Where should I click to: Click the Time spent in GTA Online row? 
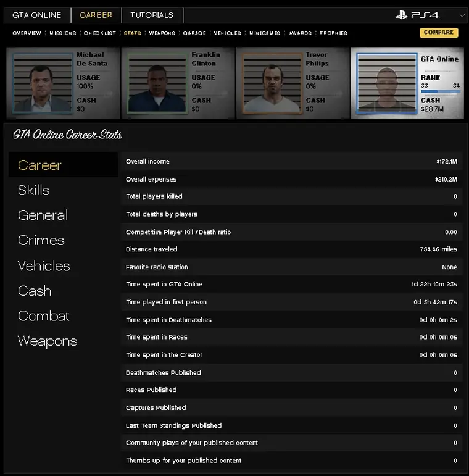[292, 284]
